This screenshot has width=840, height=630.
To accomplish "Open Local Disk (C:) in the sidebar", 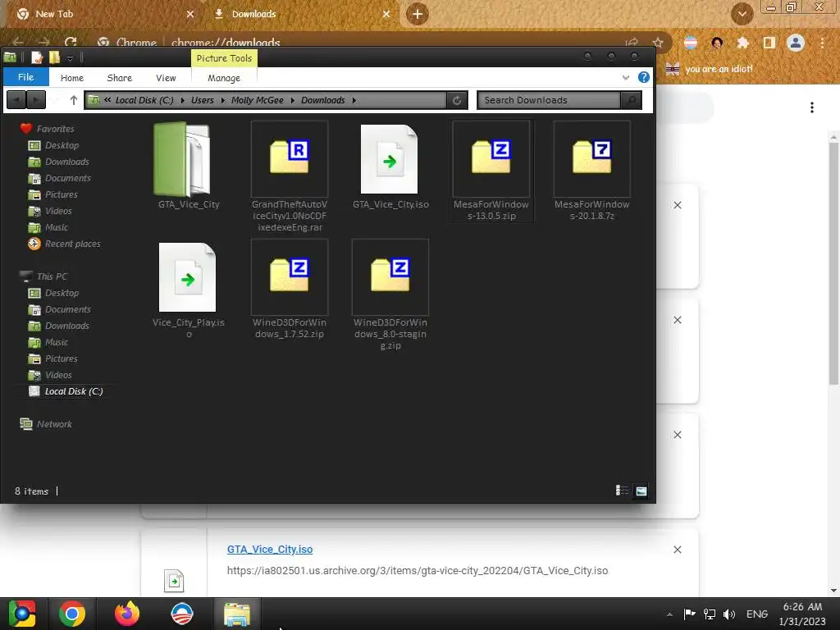I will point(66,391).
